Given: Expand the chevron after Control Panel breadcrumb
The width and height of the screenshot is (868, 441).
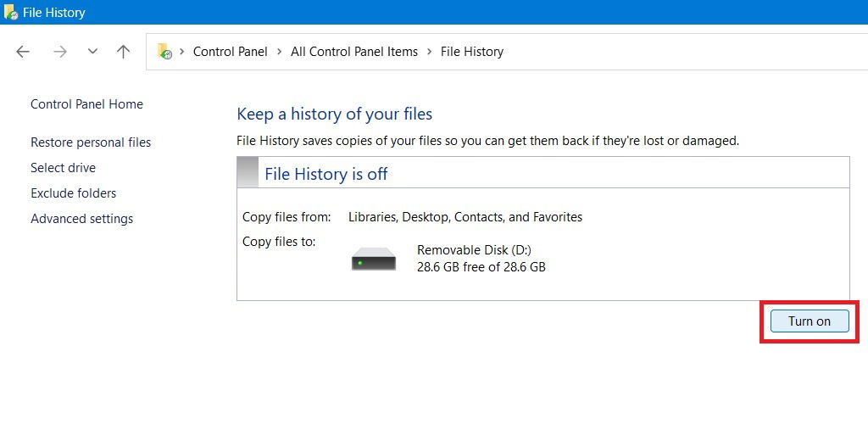Looking at the screenshot, I should click(279, 52).
